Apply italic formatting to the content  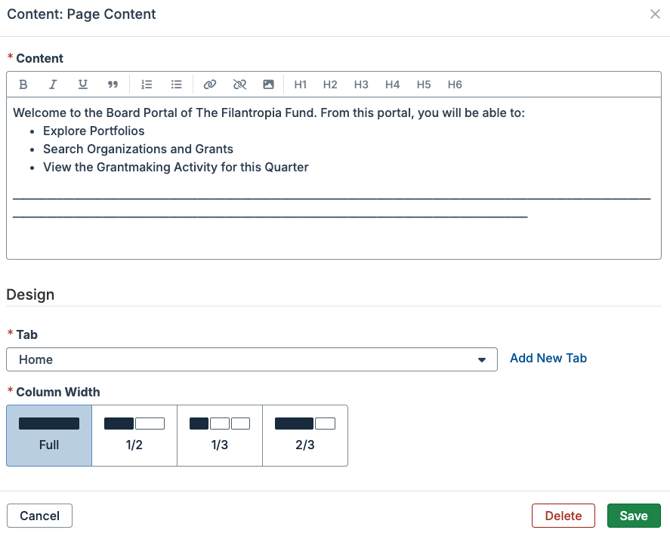[x=53, y=85]
